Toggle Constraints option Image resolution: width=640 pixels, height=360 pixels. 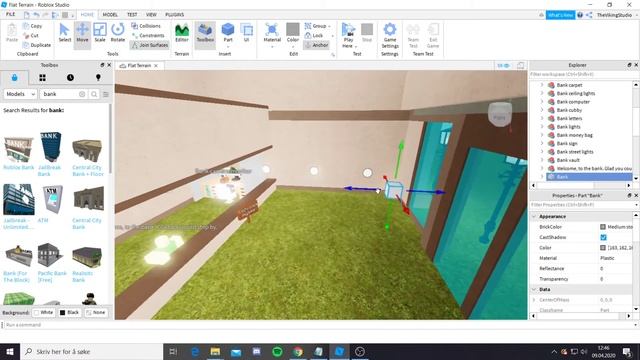(148, 36)
